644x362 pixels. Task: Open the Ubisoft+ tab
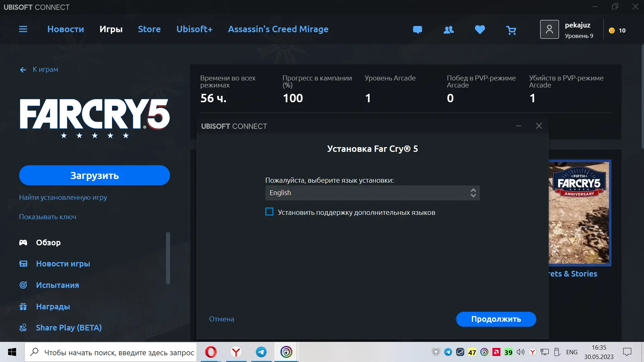[195, 29]
